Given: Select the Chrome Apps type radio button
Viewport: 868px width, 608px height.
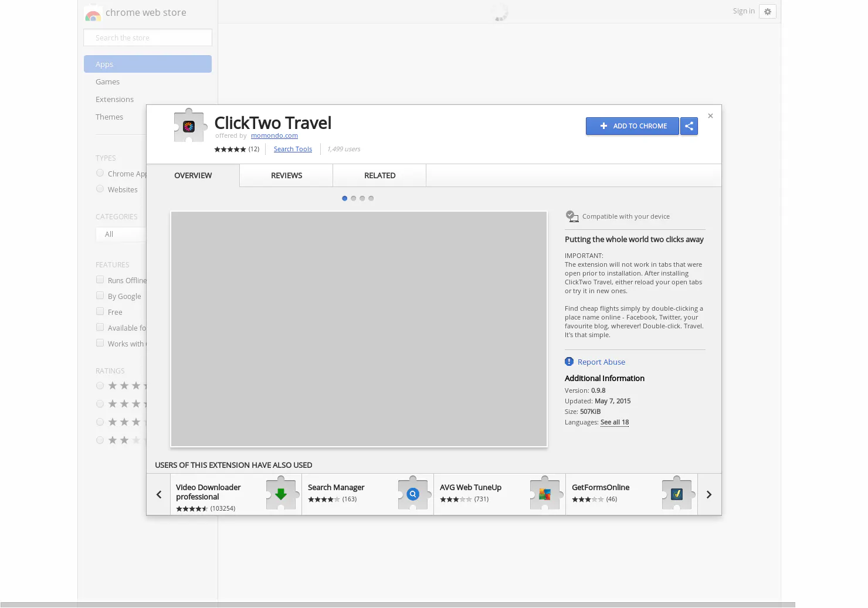Looking at the screenshot, I should point(100,173).
